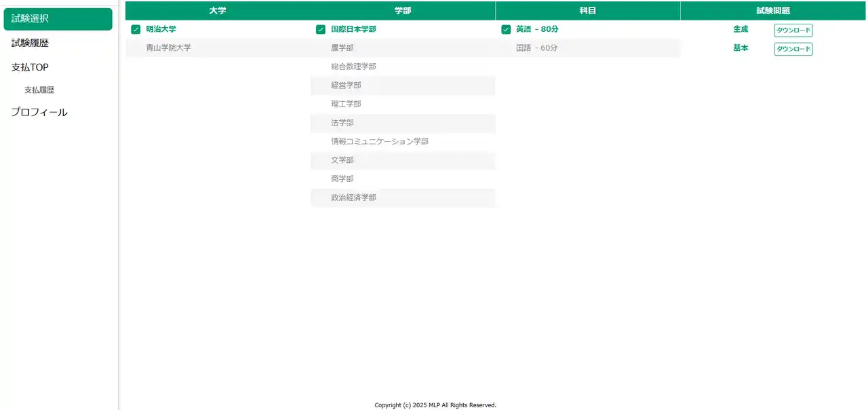Uncheck the 国際日本学部 checkbox
The width and height of the screenshot is (868, 410).
tap(320, 29)
